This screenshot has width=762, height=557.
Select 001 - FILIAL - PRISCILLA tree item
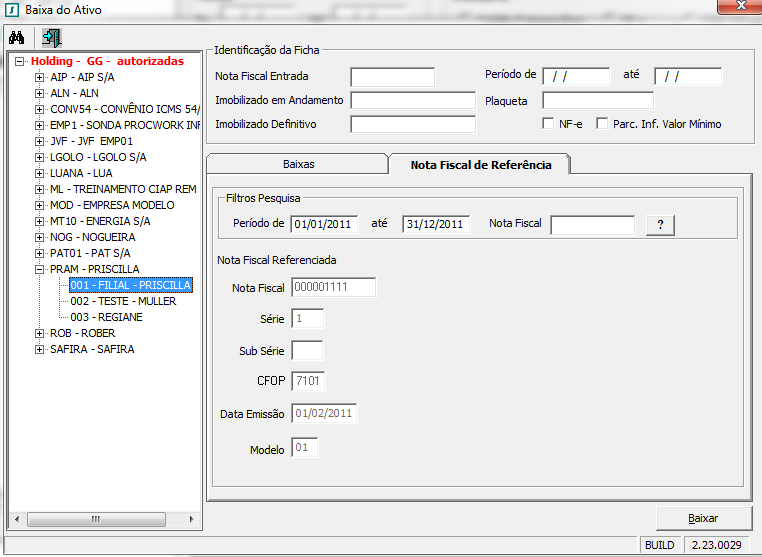click(131, 285)
